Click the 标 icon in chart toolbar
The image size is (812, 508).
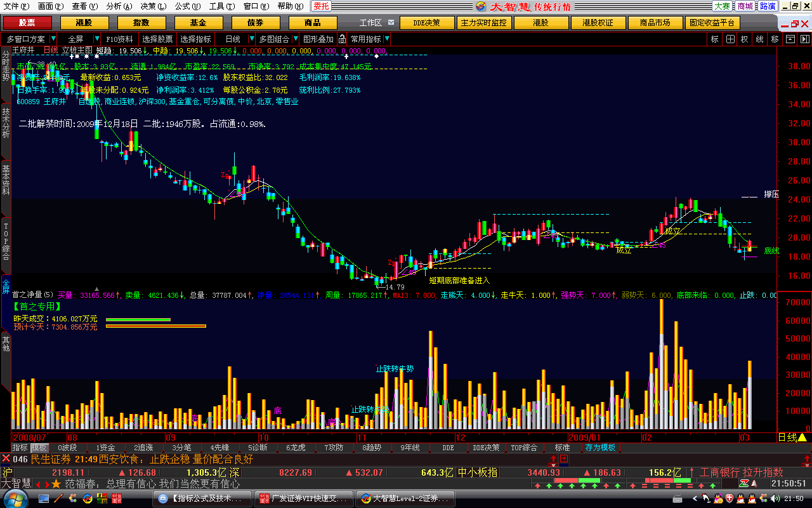715,39
